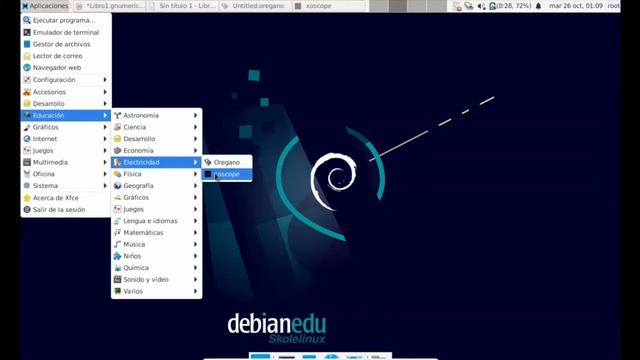The width and height of the screenshot is (640, 360).
Task: Expand the Configuración submenu arrow
Action: coord(105,80)
